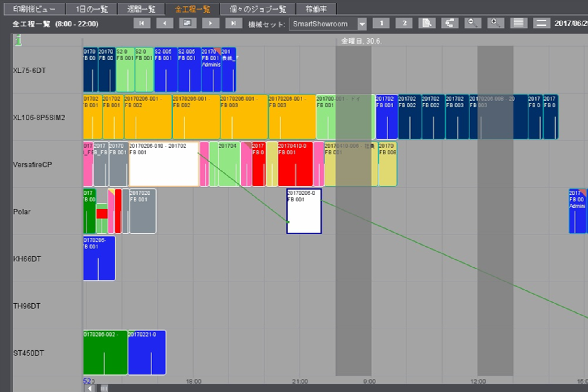Image resolution: width=588 pixels, height=392 pixels.
Task: Open the 稼働率 tab
Action: pyautogui.click(x=316, y=9)
